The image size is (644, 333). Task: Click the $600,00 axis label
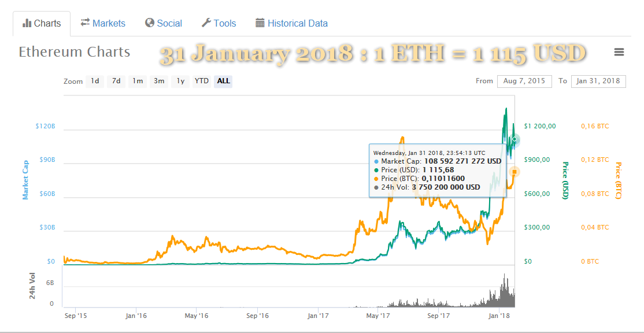click(538, 194)
